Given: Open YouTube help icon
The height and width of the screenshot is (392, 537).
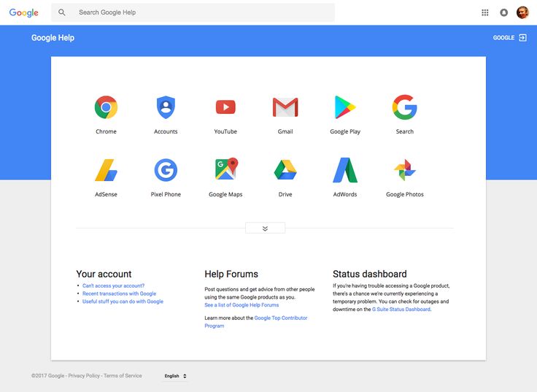Looking at the screenshot, I should (x=225, y=107).
